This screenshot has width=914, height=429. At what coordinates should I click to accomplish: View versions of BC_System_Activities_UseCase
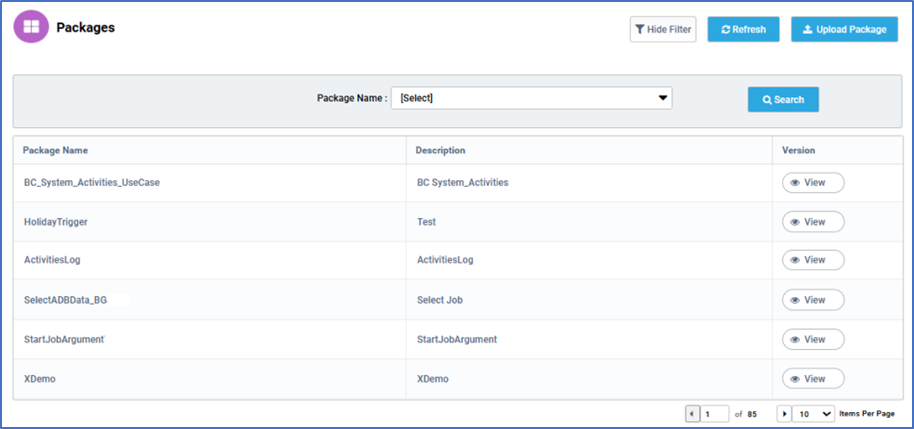813,182
